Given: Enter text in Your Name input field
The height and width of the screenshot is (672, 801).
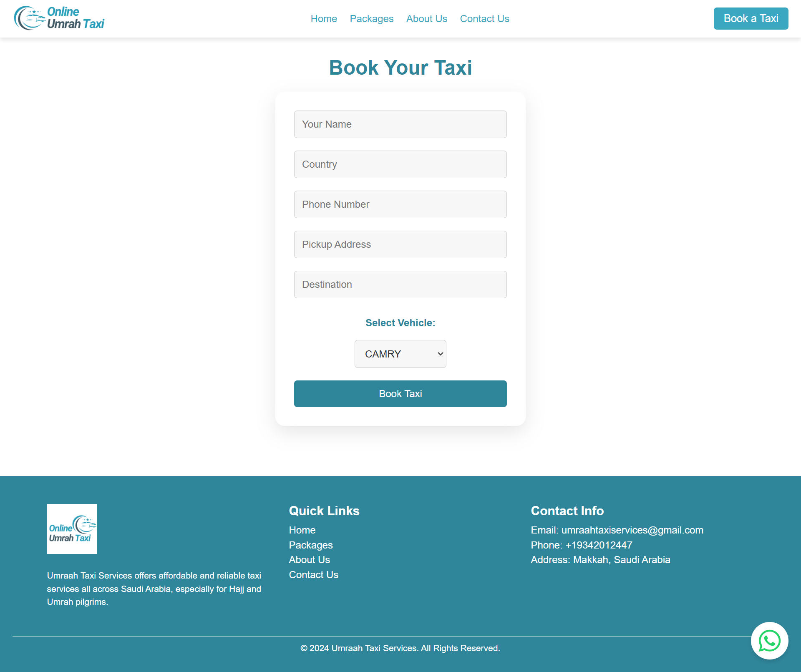Looking at the screenshot, I should [400, 124].
